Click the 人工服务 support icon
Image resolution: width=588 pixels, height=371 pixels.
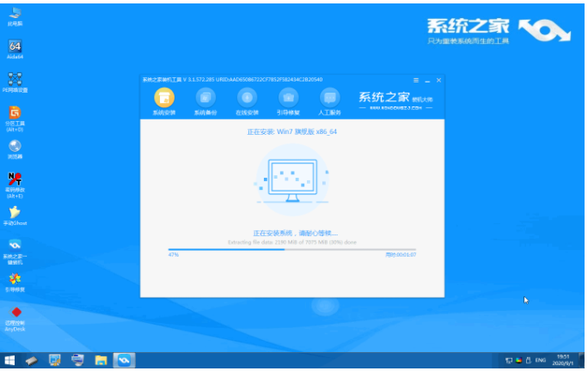tap(329, 100)
